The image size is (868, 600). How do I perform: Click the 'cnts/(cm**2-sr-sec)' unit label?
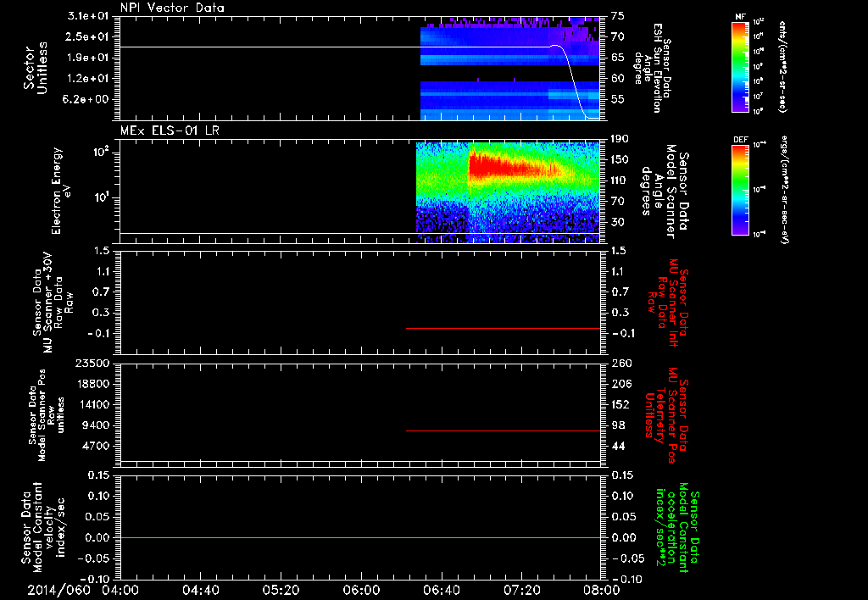pyautogui.click(x=782, y=66)
